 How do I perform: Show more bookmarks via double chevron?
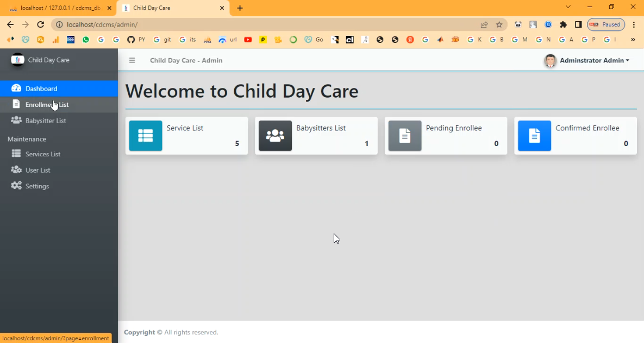pos(633,40)
